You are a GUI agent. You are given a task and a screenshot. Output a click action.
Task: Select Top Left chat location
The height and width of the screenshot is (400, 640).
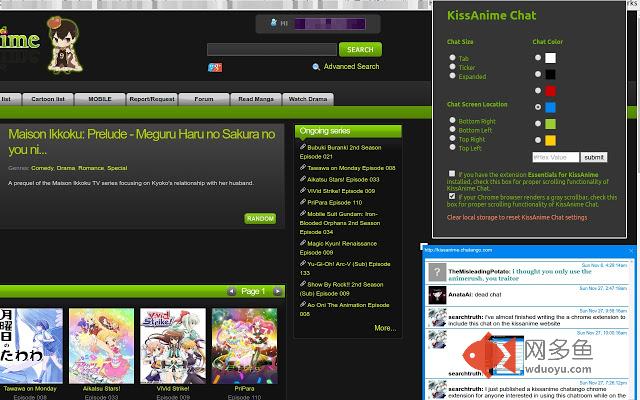click(x=452, y=147)
